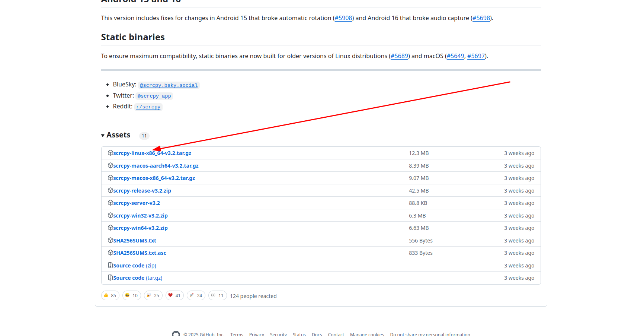Open issue #5908 link
Screen dimensions: 644x336
point(343,18)
